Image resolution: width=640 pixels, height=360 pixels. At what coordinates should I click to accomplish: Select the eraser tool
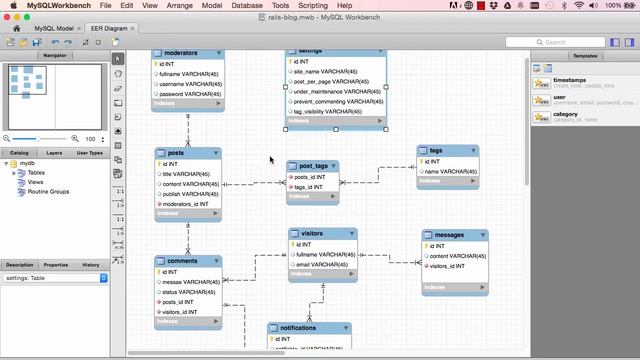pyautogui.click(x=118, y=88)
